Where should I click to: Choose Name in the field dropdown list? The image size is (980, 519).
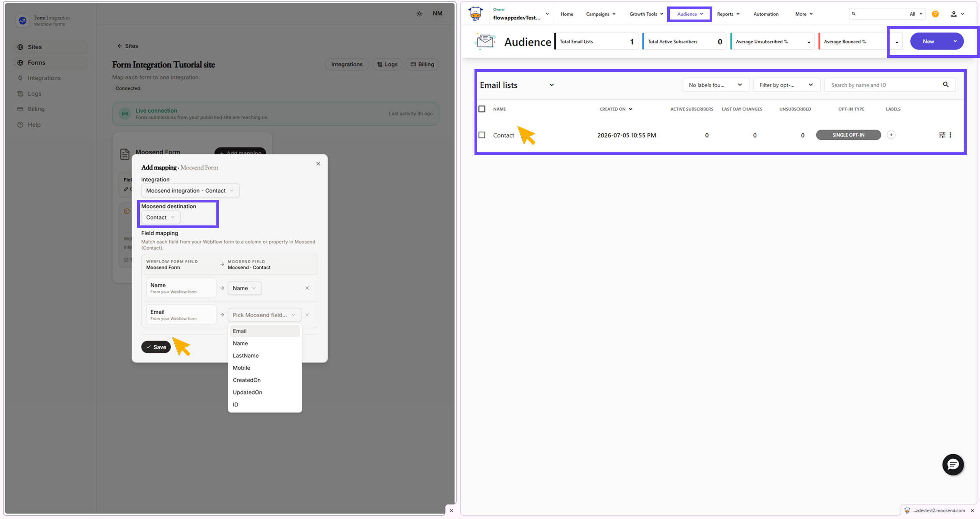(264, 343)
